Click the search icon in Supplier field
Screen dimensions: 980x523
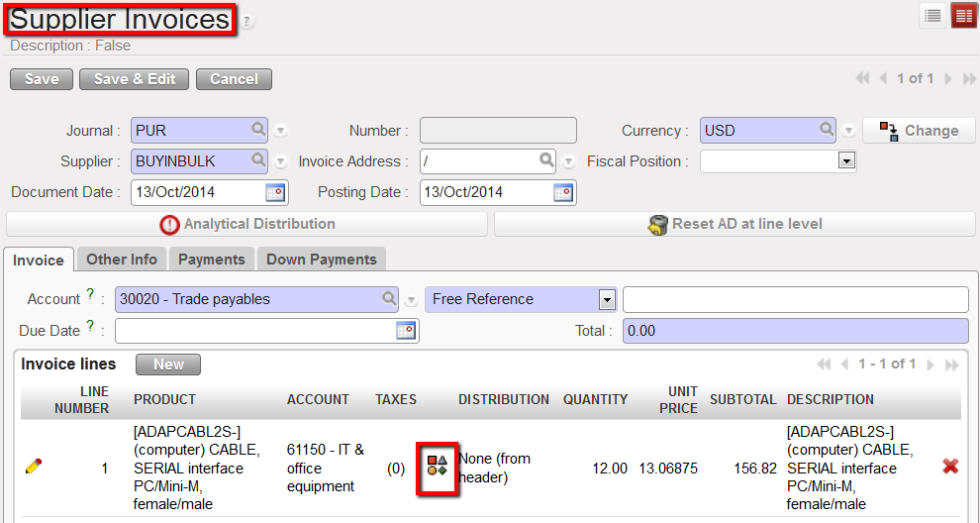pyautogui.click(x=258, y=160)
